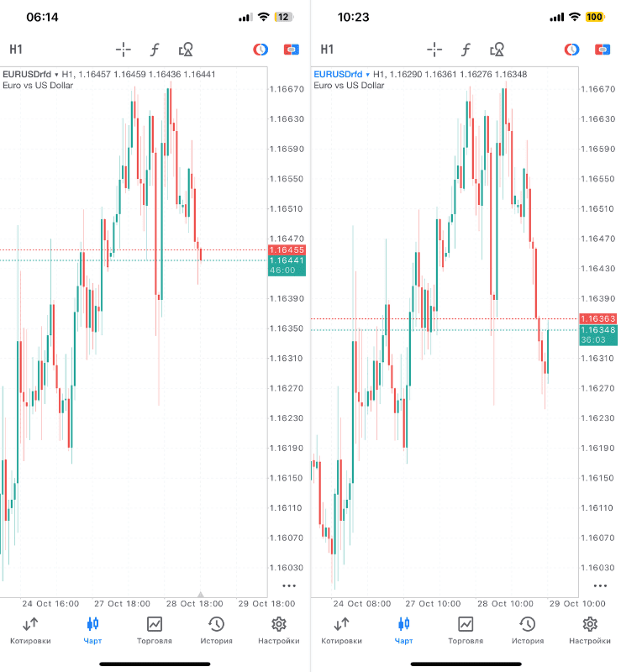Image resolution: width=621 pixels, height=672 pixels.
Task: Open indicators (f) icon in left chart
Action: 155,50
